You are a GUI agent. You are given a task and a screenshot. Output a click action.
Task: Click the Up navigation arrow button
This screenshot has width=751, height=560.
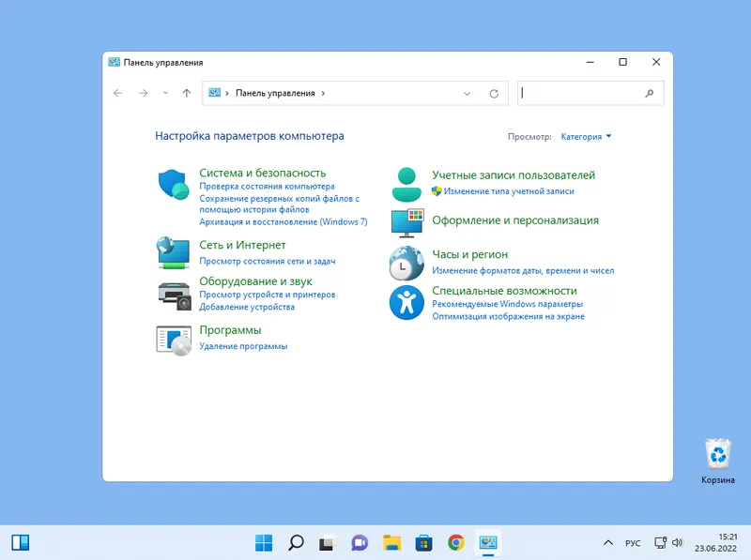coord(187,93)
